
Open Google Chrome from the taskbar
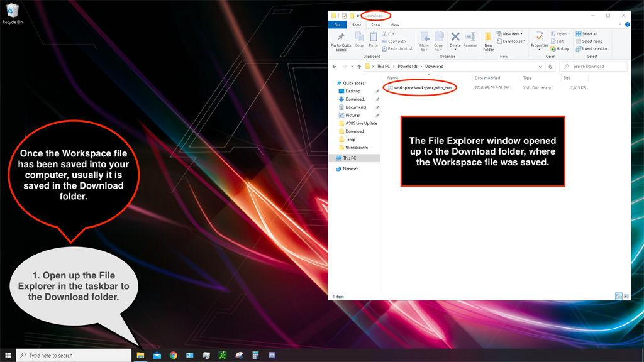(x=174, y=356)
